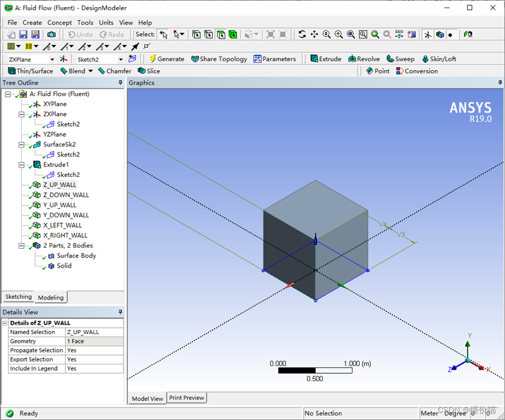This screenshot has height=420, width=505.
Task: Click the Magnifier window icon
Action: pyautogui.click(x=363, y=34)
